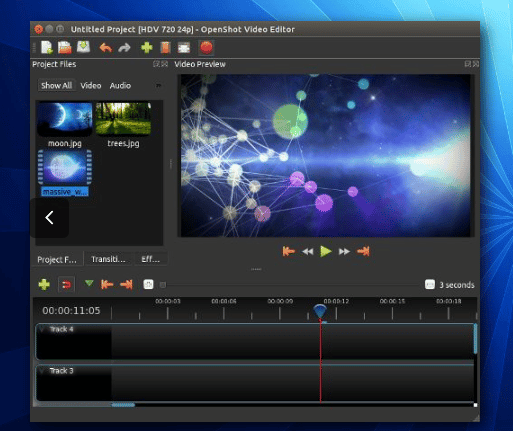513x431 pixels.
Task: Collapse Track 3 with its arrow
Action: [42, 371]
